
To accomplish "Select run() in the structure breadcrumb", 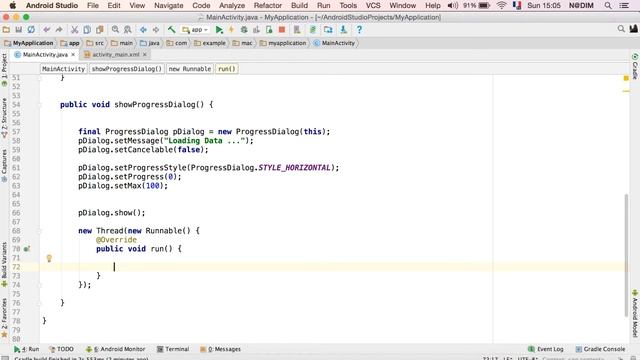I will 227,69.
